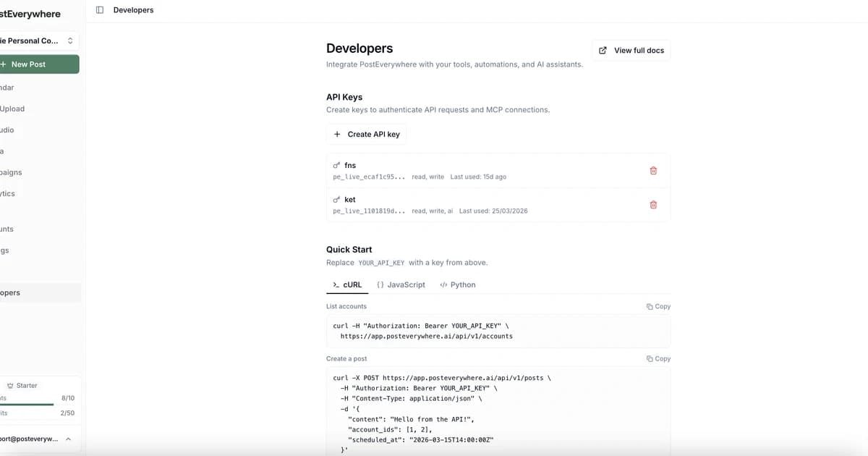
Task: Switch to the Python tab
Action: click(457, 284)
